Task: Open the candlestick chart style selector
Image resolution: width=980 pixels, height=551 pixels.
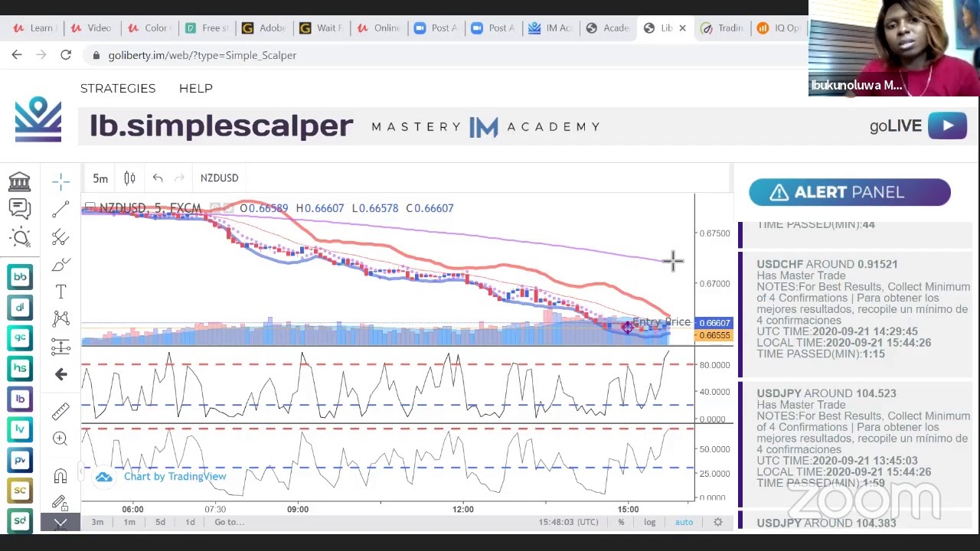Action: (129, 178)
